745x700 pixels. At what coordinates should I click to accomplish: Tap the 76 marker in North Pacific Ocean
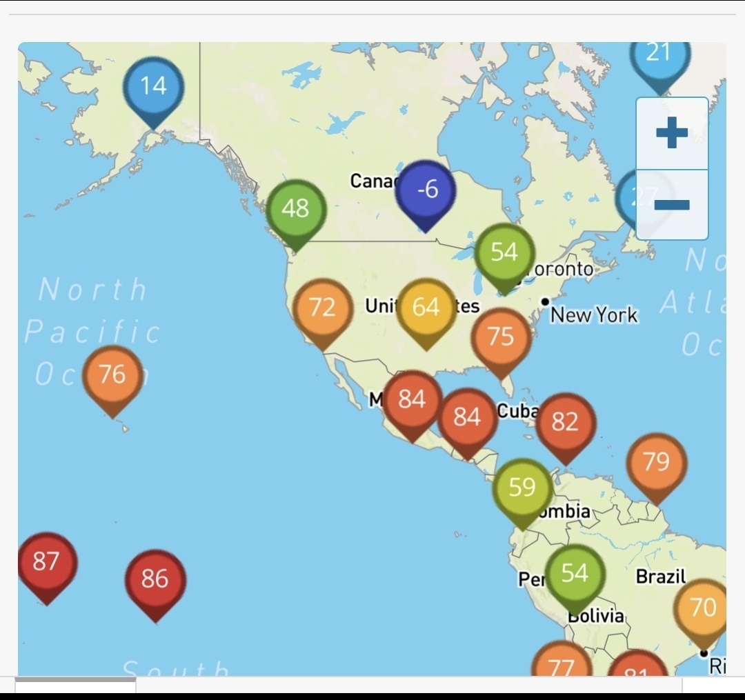point(112,375)
